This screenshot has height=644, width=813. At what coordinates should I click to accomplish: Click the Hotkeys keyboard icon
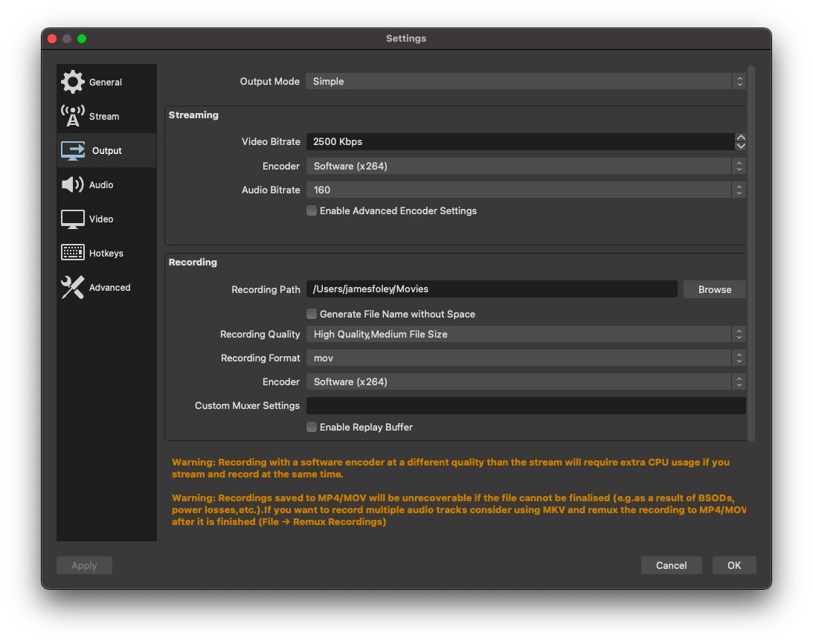(x=72, y=253)
